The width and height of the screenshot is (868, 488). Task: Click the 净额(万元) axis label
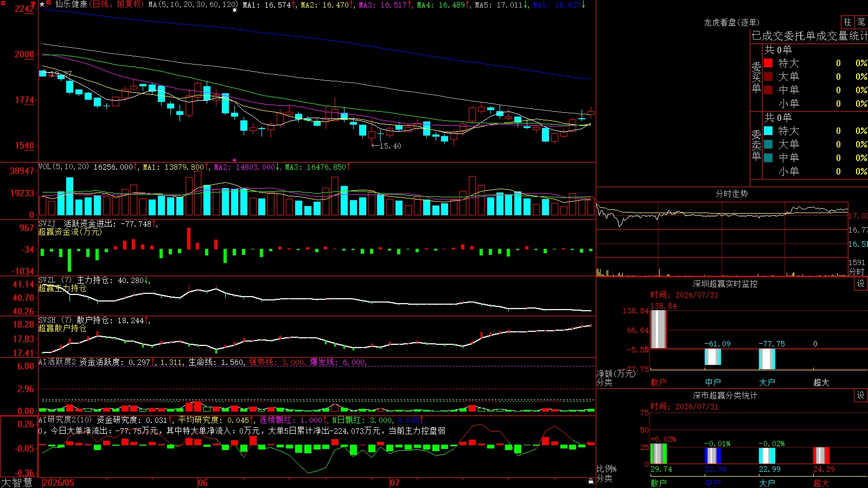point(616,374)
